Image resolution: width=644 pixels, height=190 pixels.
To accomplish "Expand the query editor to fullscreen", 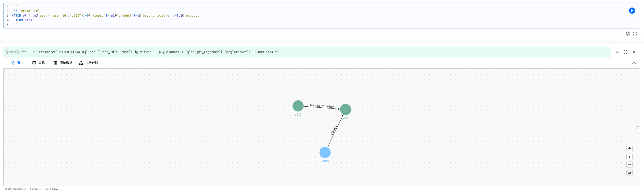I will pos(635,34).
